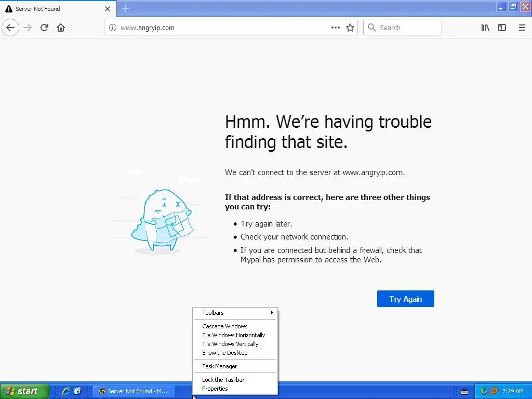Click 'Check your network connection.' bullet
The width and height of the screenshot is (532, 399).
294,237
